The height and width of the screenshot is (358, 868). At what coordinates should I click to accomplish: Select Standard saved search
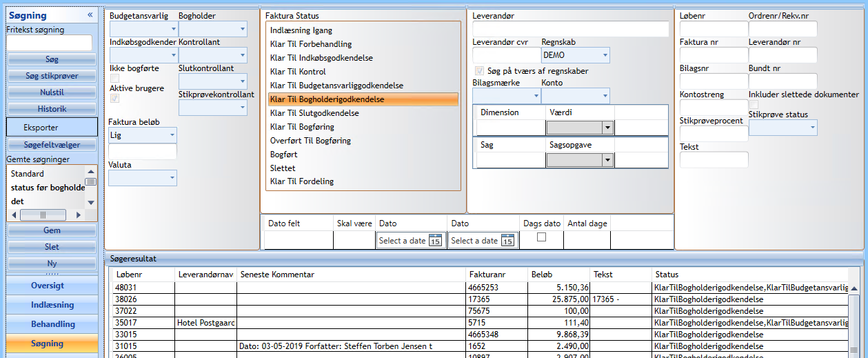coord(28,174)
